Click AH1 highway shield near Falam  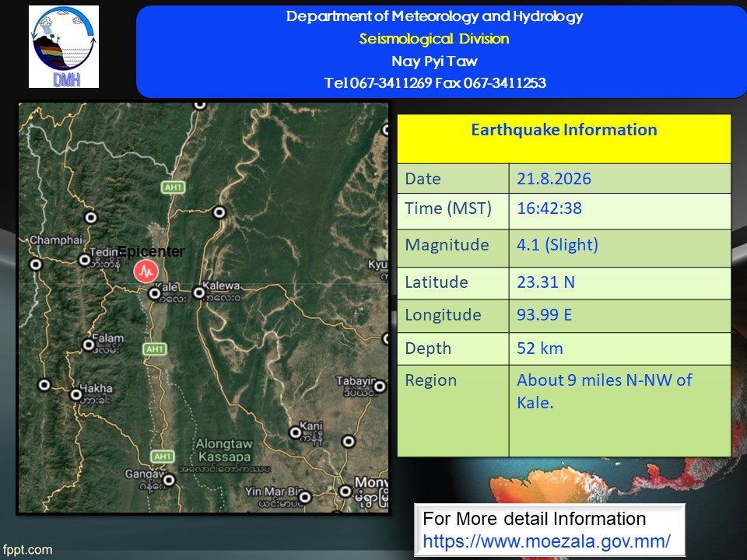point(155,349)
